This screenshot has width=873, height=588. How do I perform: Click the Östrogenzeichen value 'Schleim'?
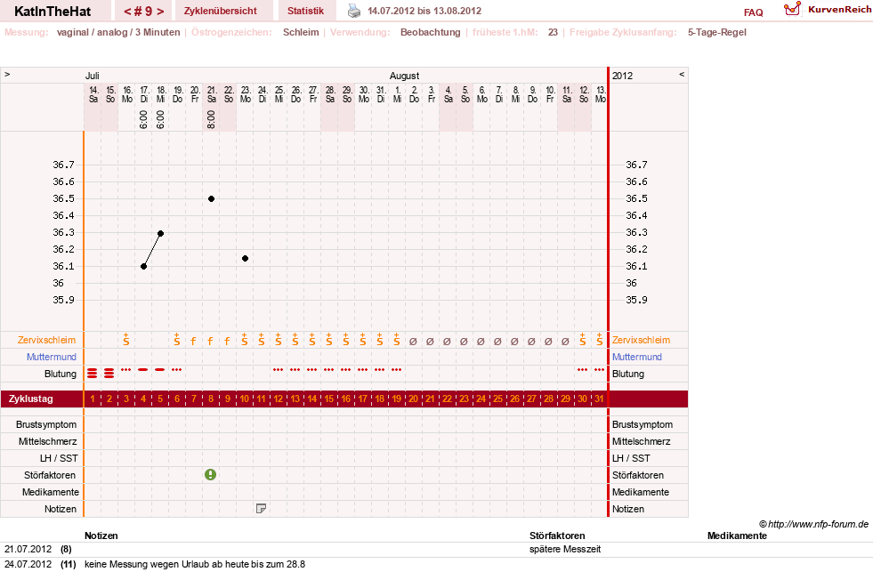point(301,32)
